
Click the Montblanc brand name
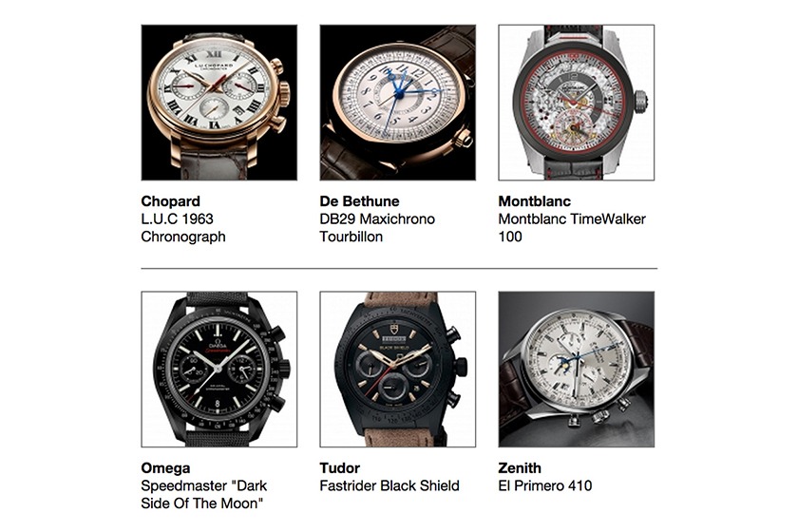tap(534, 201)
